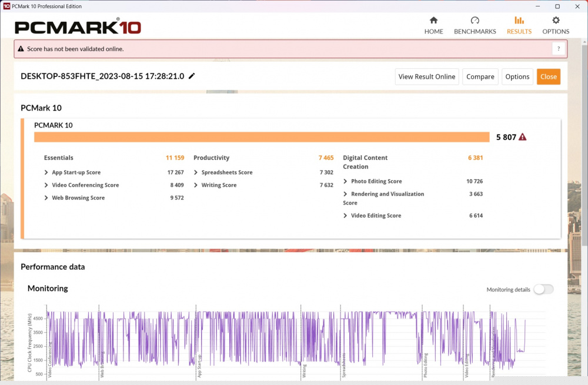Click the PCMark 10 title bar app icon
Viewport: 588px width, 385px height.
click(x=6, y=6)
